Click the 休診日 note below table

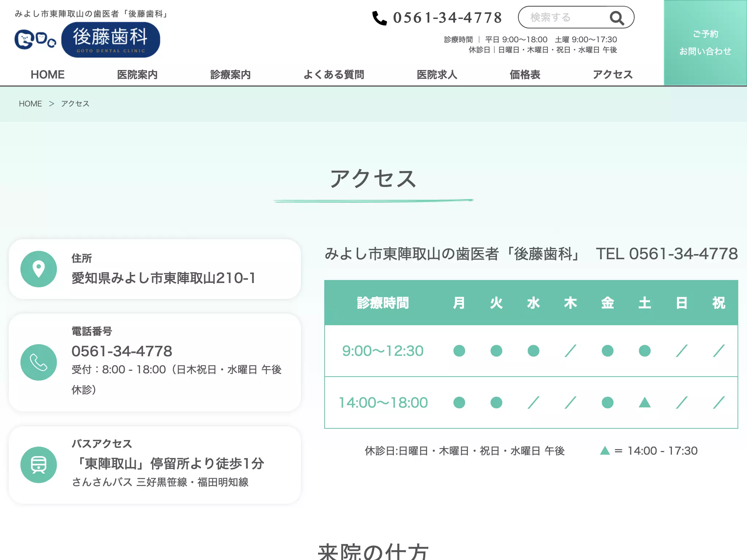465,451
